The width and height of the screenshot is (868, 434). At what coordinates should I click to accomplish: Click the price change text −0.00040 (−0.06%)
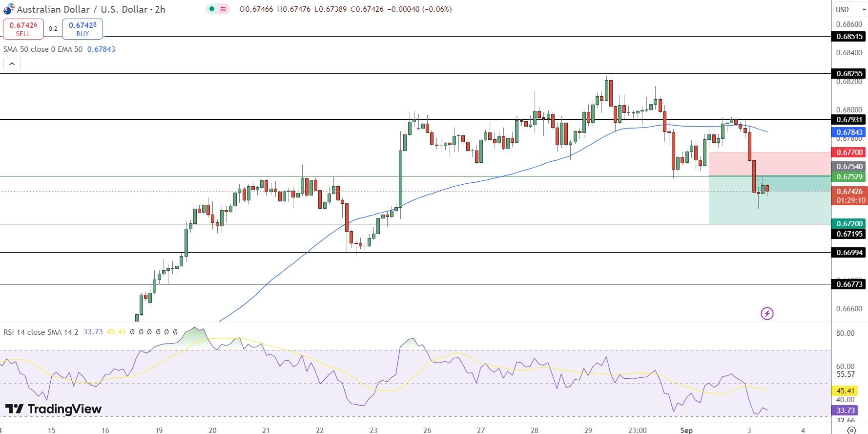click(x=419, y=9)
